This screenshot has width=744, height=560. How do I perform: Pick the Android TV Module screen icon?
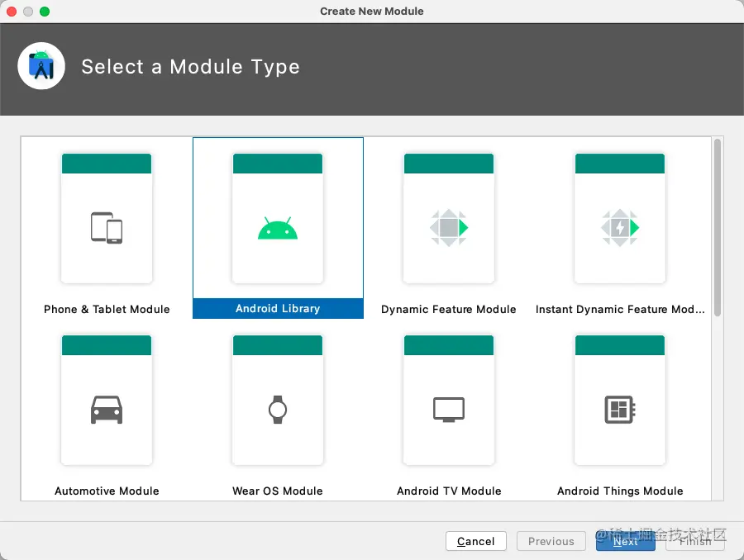click(449, 410)
